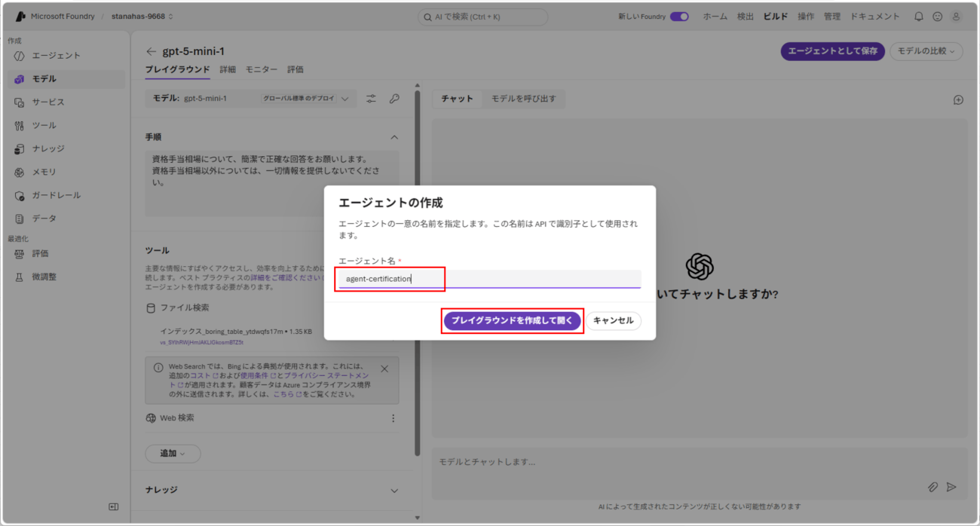The height and width of the screenshot is (526, 980).
Task: Click the notifications bell icon
Action: (919, 17)
